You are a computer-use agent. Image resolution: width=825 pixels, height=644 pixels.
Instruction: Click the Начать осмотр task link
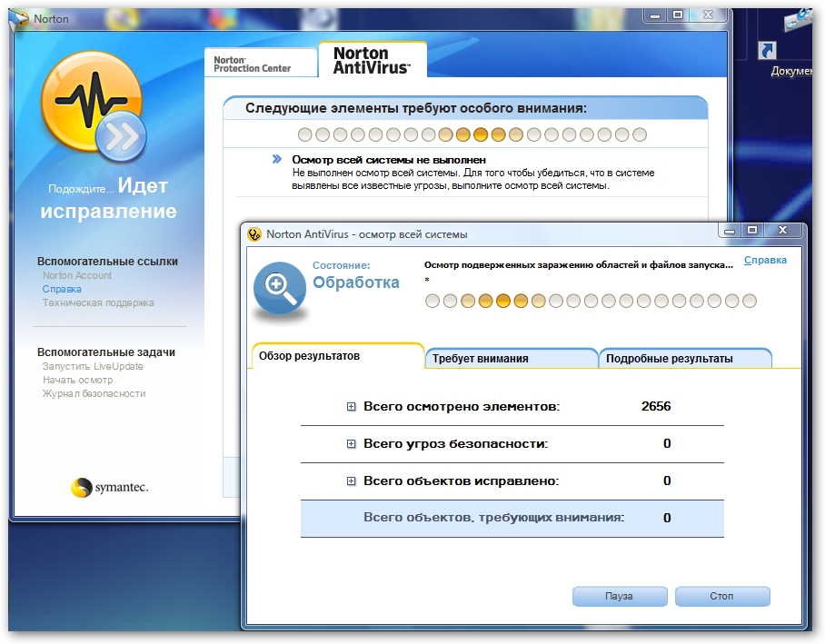pos(78,380)
